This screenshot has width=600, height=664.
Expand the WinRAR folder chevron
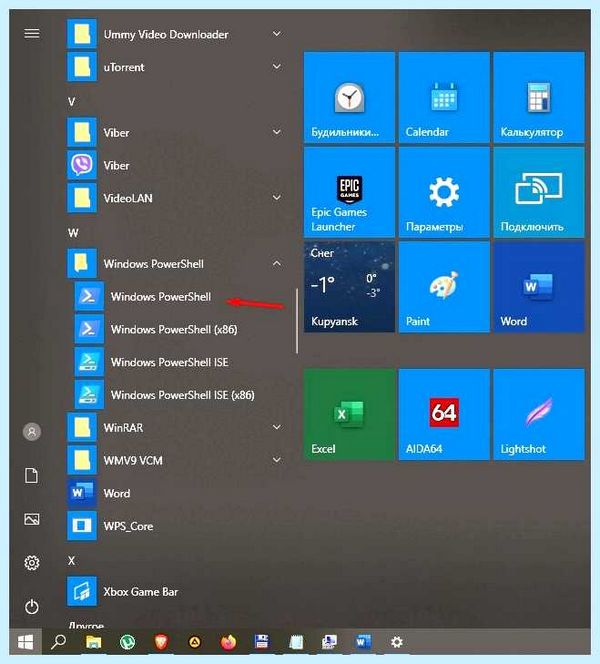[x=277, y=427]
